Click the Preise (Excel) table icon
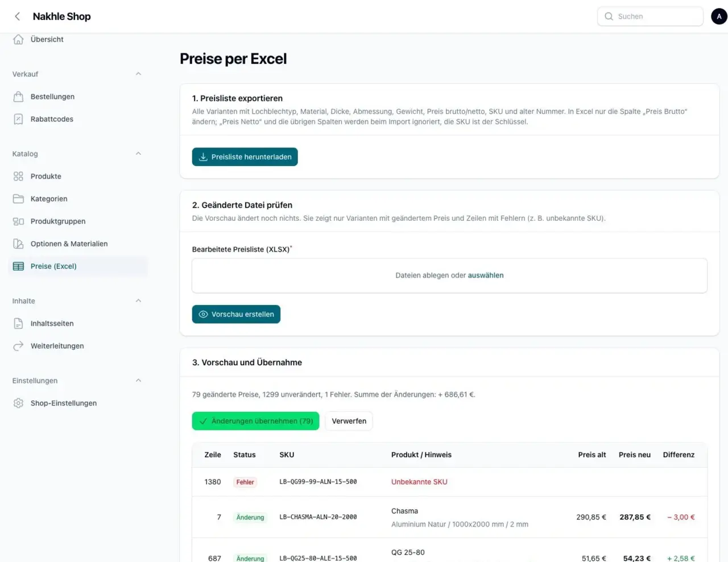The image size is (728, 562). [18, 266]
